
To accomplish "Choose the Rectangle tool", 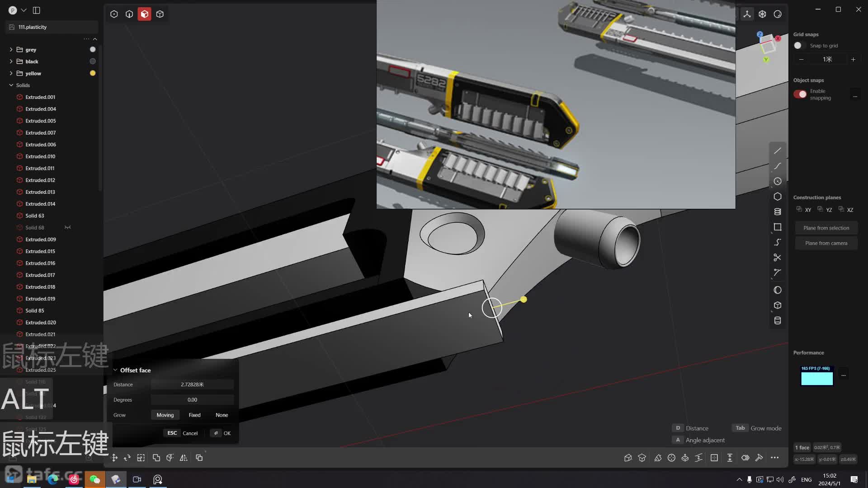I will tap(778, 227).
